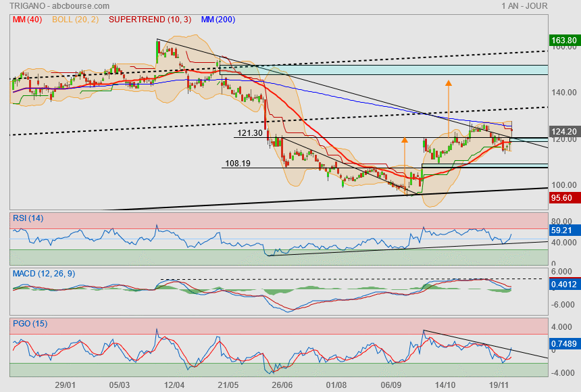Select the MM (200) indicator label
The height and width of the screenshot is (392, 581).
click(218, 20)
